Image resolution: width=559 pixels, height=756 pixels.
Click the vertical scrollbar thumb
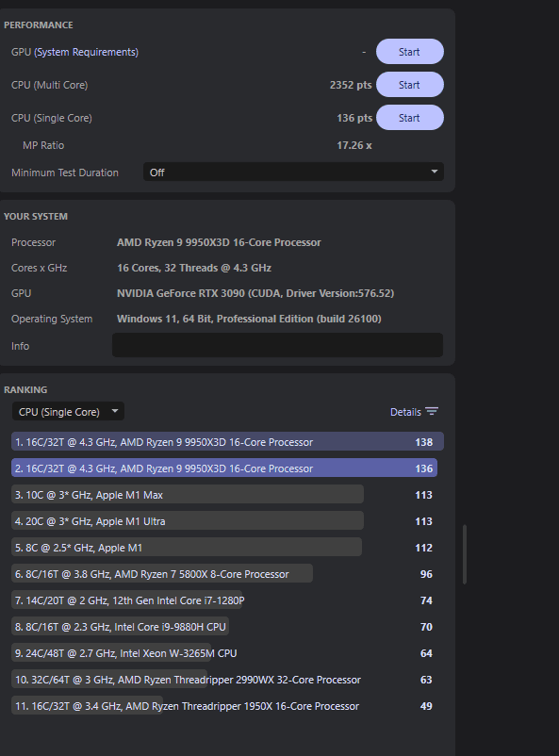(465, 554)
